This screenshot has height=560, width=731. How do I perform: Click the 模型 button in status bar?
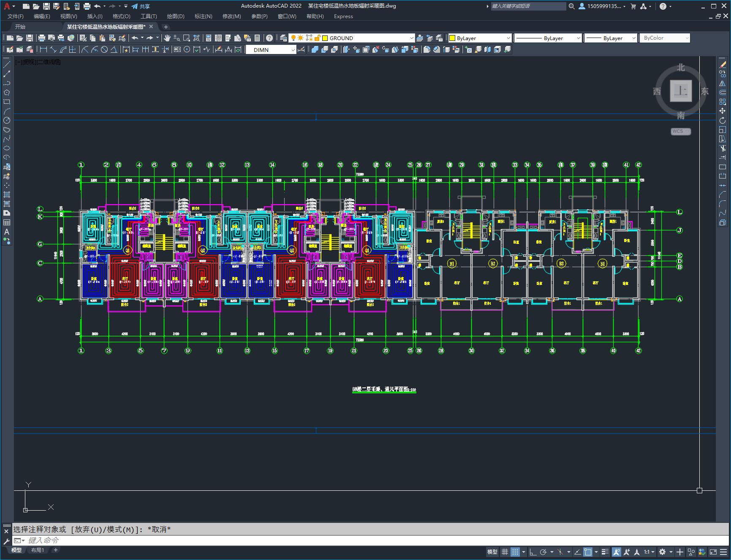tap(492, 552)
